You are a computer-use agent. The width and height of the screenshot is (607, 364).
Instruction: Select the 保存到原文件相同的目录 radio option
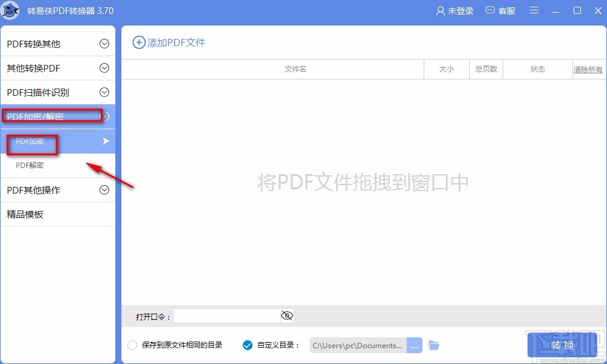(132, 345)
